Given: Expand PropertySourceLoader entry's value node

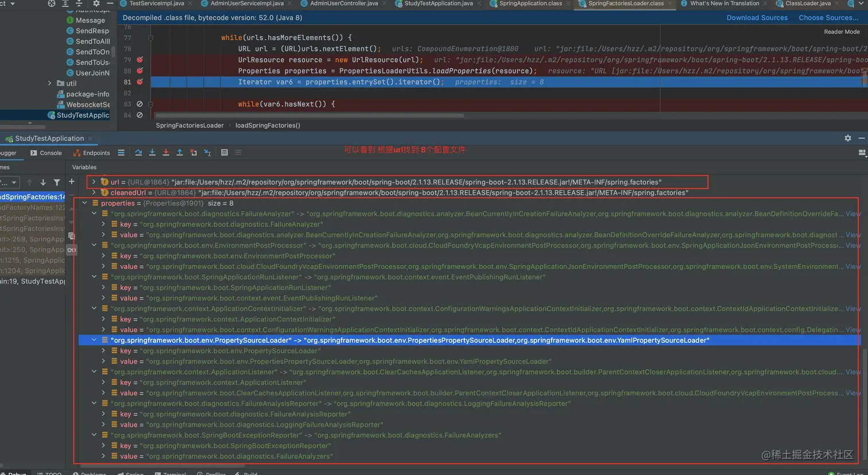Looking at the screenshot, I should pos(103,361).
